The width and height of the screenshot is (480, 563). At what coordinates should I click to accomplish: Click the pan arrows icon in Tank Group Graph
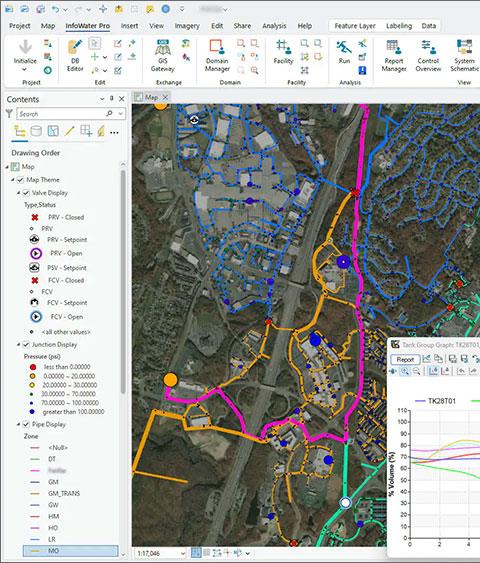[393, 371]
